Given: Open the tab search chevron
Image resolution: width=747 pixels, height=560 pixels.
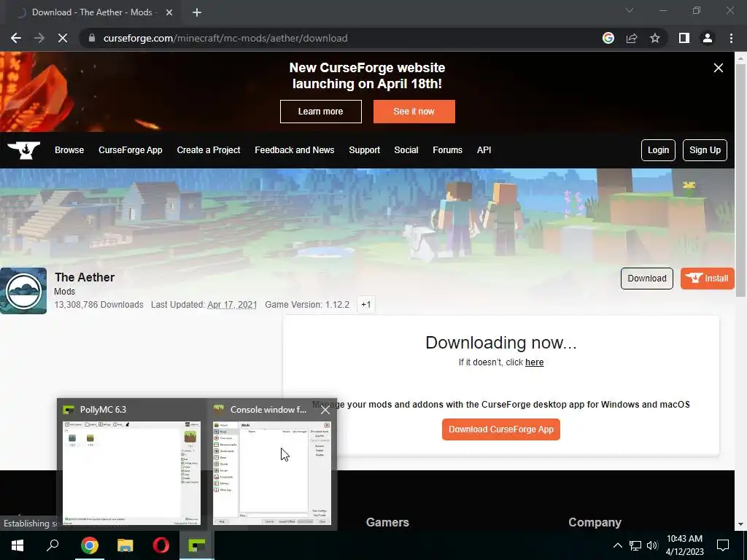Looking at the screenshot, I should coord(630,10).
